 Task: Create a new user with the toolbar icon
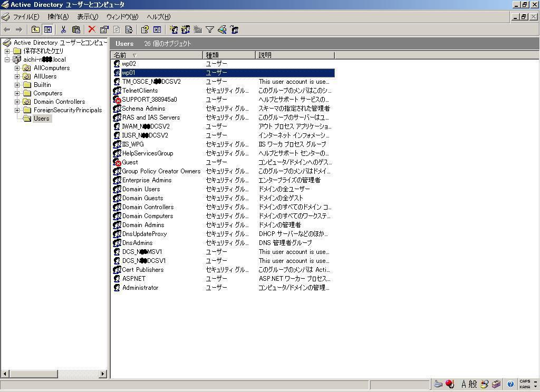click(173, 30)
